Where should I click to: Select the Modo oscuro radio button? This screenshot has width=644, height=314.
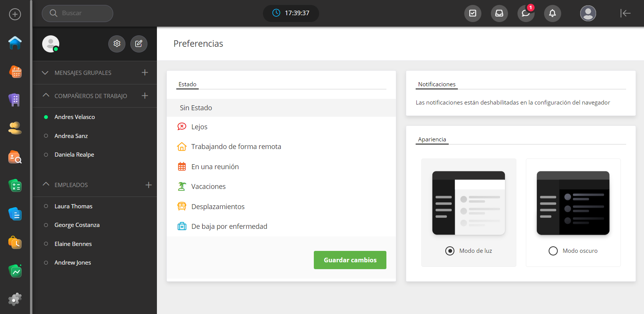click(553, 251)
